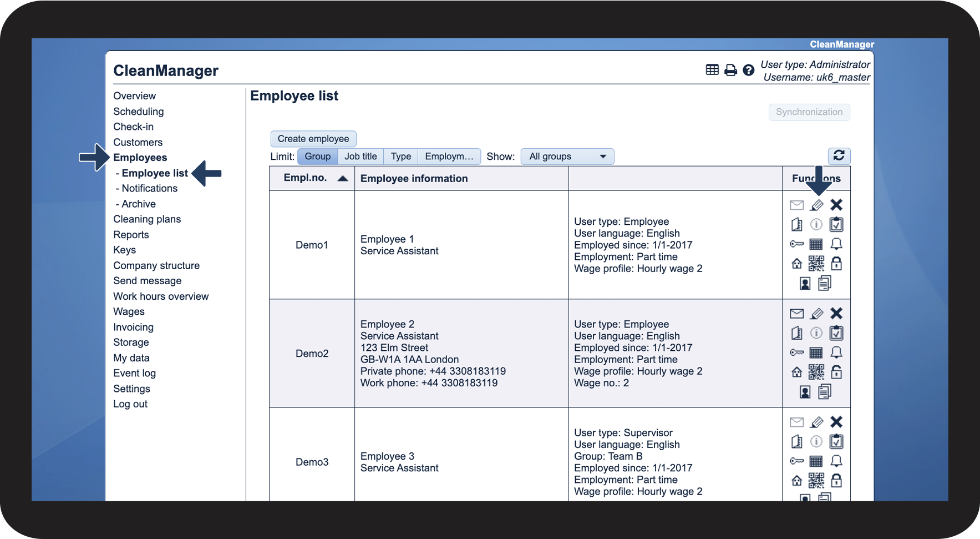Open Archive in the Employees submenu
This screenshot has height=539, width=980.
(139, 204)
